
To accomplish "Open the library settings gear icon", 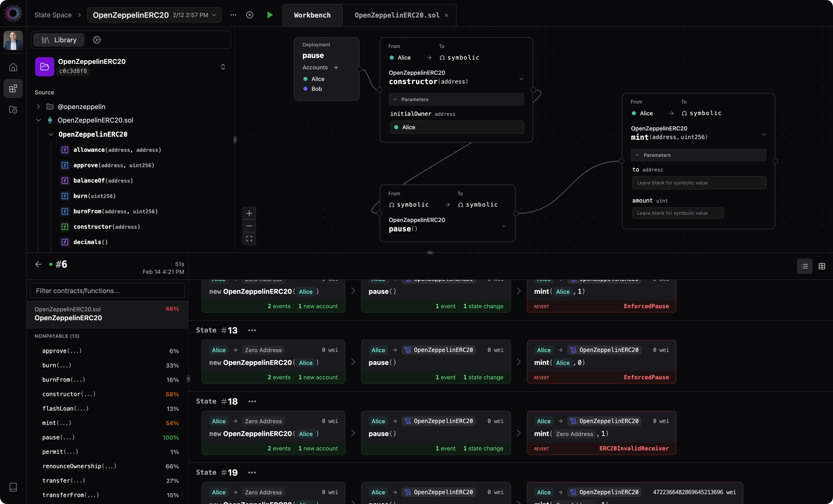I will 97,40.
